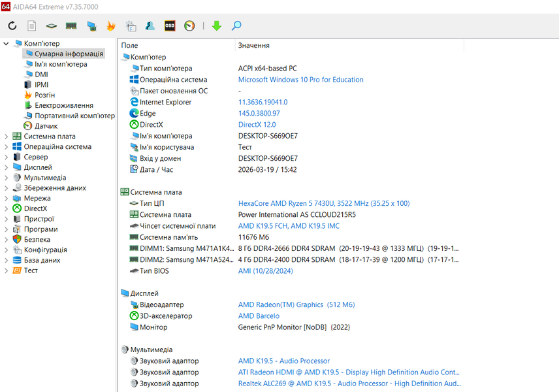Click the computer monitor toolbar icon
559x392 pixels.
tap(91, 25)
